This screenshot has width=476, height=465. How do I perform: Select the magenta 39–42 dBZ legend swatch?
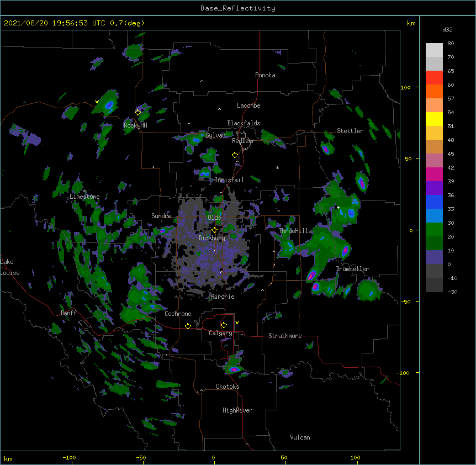click(434, 174)
